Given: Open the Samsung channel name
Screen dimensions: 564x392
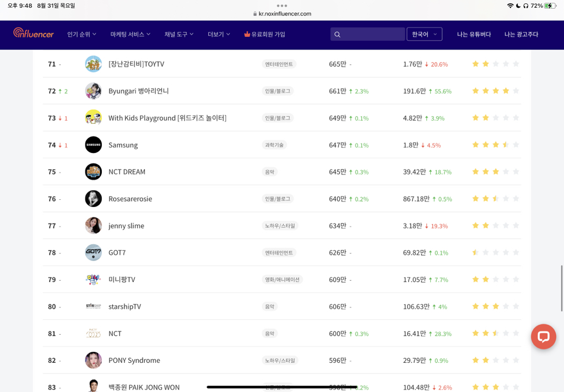Looking at the screenshot, I should click(x=123, y=145).
